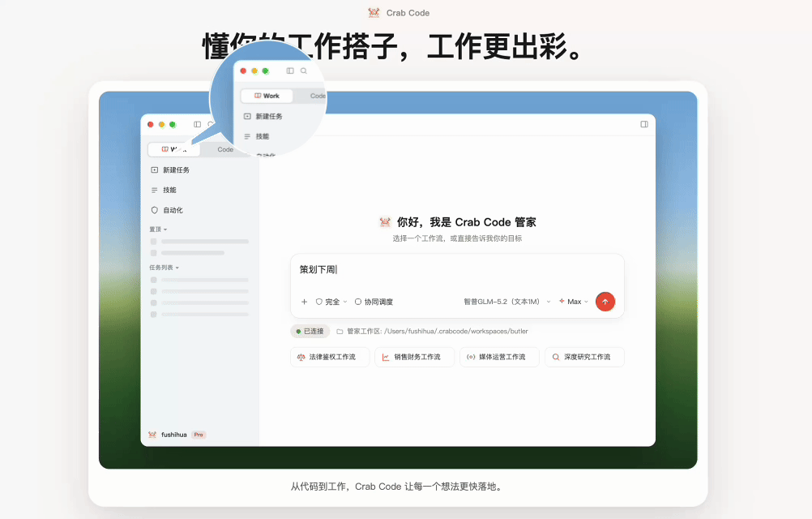The width and height of the screenshot is (812, 519).
Task: Open the 技能 sidebar entry
Action: [x=164, y=190]
